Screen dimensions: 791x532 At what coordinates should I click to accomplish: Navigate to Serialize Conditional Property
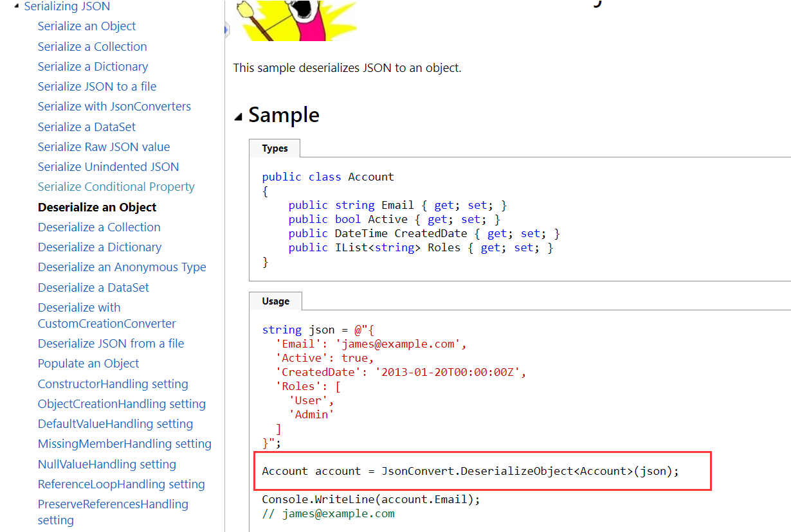(116, 187)
